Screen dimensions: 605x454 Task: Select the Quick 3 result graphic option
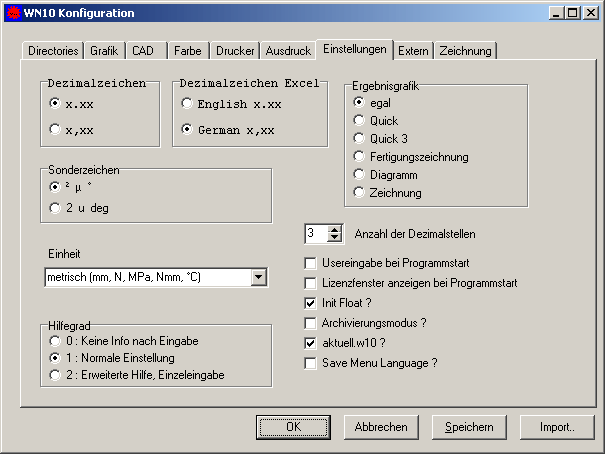click(x=359, y=138)
